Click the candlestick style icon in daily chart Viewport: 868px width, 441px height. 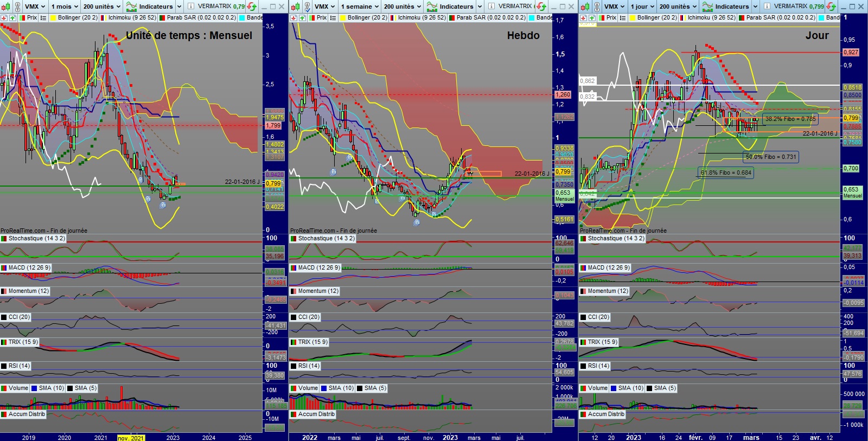(x=584, y=7)
